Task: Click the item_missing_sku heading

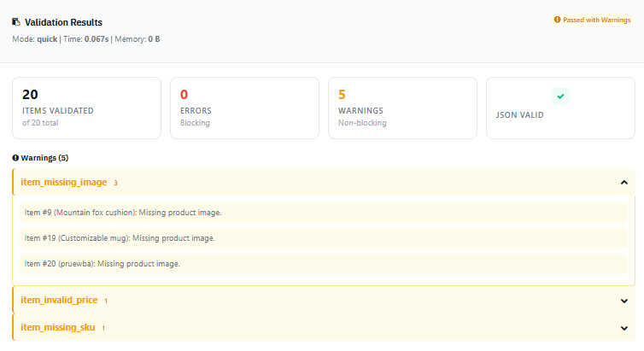Action: (58, 327)
